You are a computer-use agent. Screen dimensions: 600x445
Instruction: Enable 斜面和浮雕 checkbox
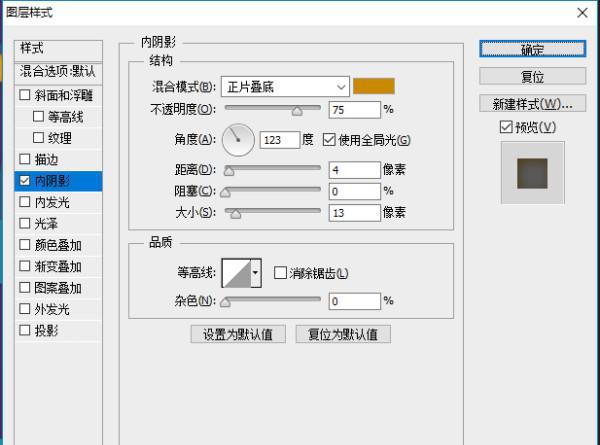coord(25,95)
